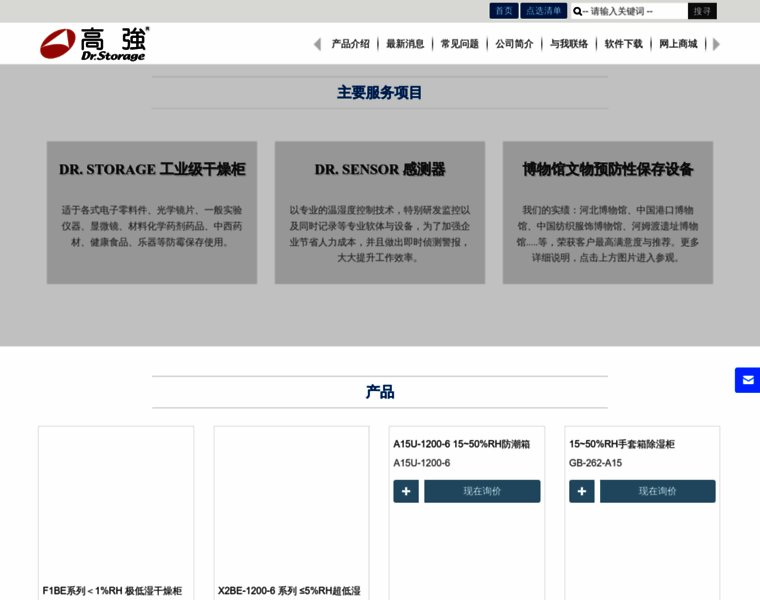Click the X2BE-1200-6 product image area

pyautogui.click(x=292, y=504)
